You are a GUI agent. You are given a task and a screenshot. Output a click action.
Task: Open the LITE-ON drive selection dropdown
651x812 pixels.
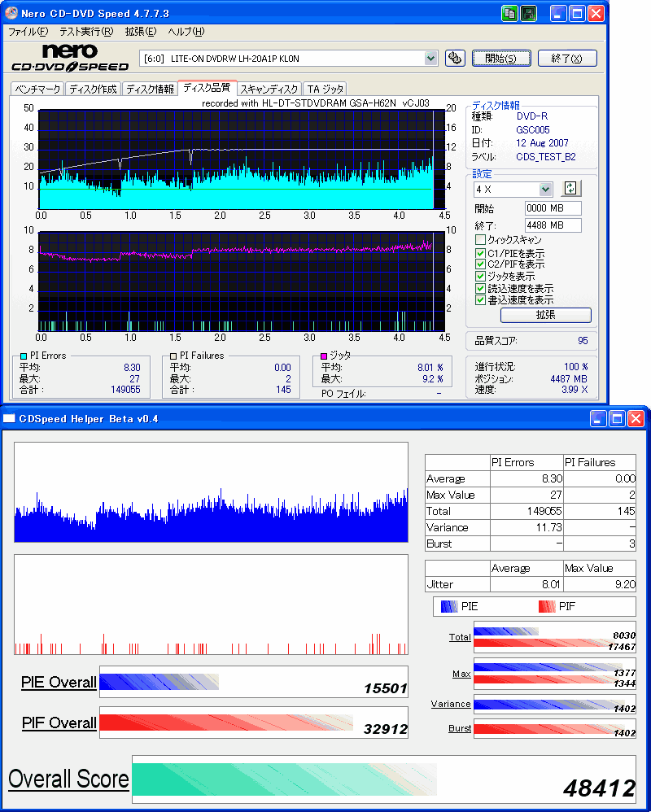[431, 58]
